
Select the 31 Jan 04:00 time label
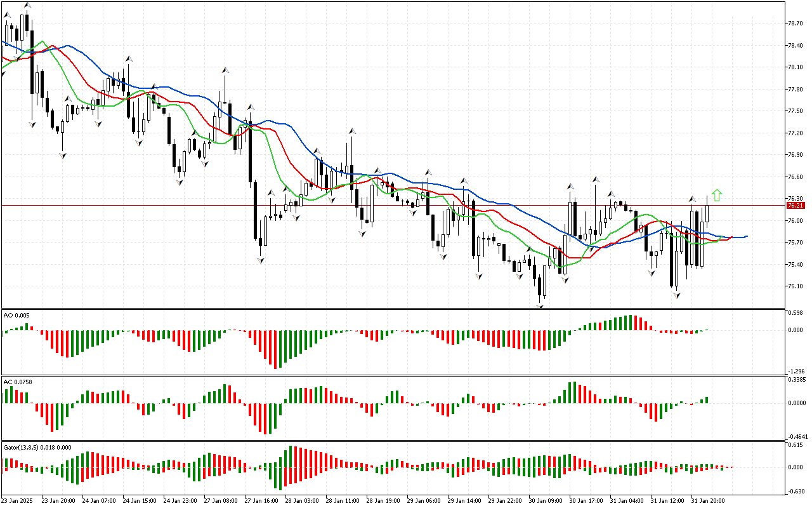coord(627,501)
